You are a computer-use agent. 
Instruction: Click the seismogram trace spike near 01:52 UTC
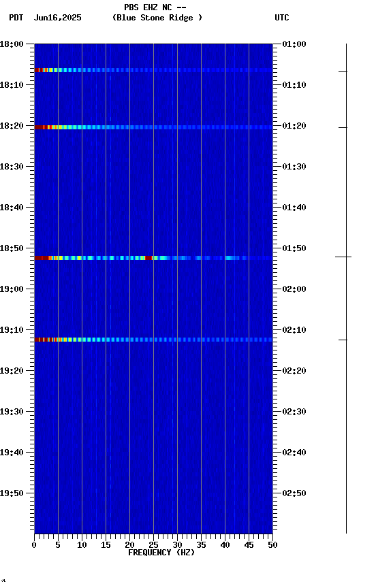pyautogui.click(x=343, y=257)
